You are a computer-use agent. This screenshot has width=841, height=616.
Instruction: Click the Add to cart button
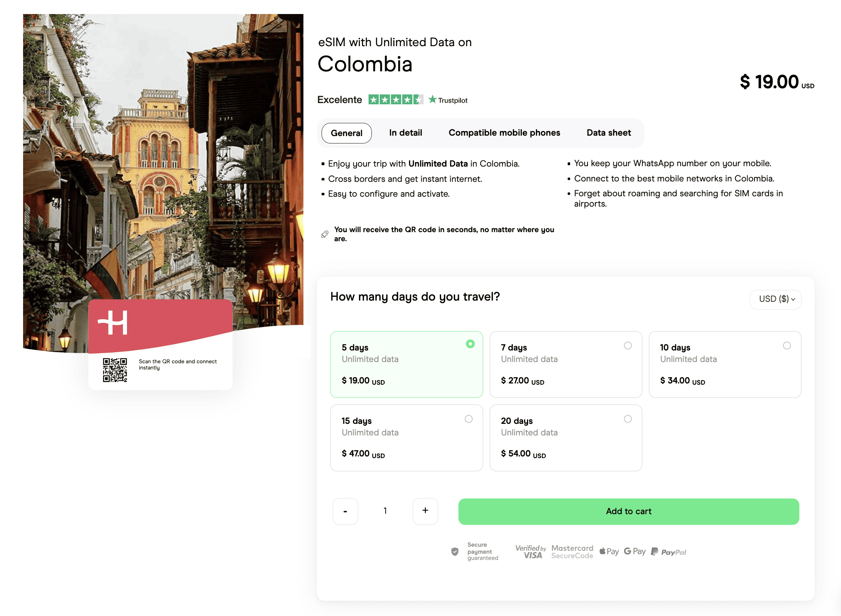[x=628, y=511]
